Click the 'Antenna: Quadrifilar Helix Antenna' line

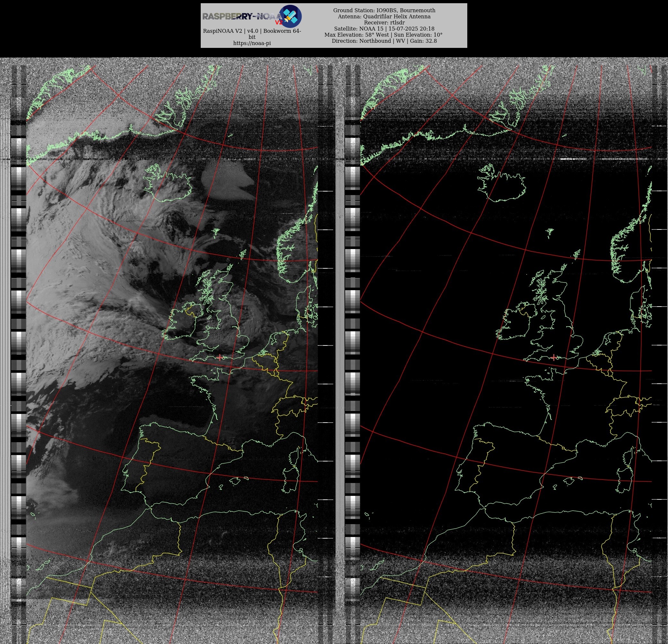pyautogui.click(x=384, y=16)
